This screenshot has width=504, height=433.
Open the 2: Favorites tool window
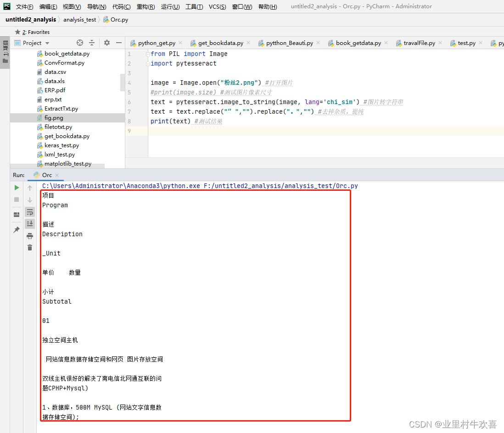[x=33, y=32]
